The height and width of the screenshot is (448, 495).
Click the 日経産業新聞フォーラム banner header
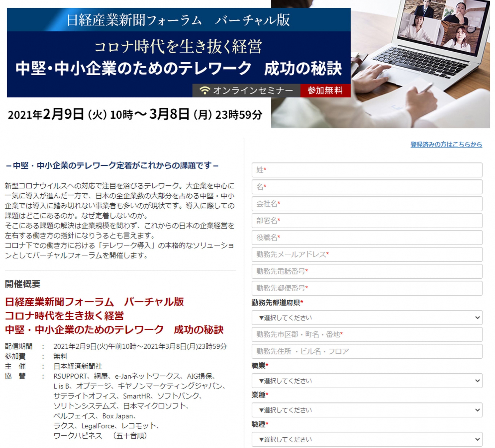point(178,20)
